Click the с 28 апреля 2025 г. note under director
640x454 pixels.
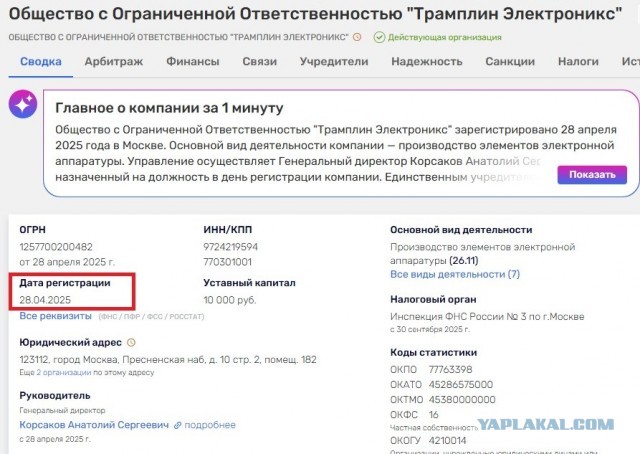[55, 440]
